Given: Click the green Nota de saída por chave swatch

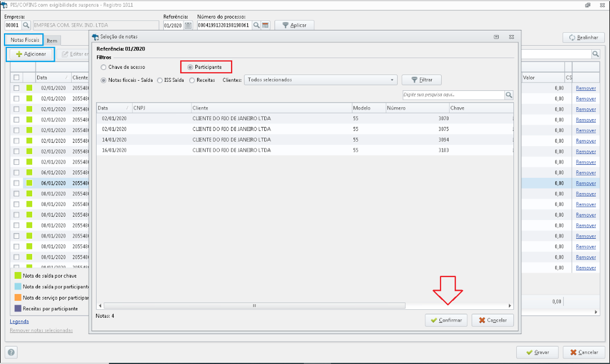Looking at the screenshot, I should [x=18, y=276].
